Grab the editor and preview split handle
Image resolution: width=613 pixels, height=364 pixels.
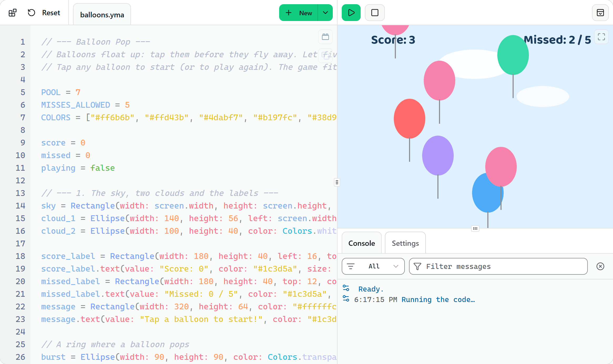337,182
